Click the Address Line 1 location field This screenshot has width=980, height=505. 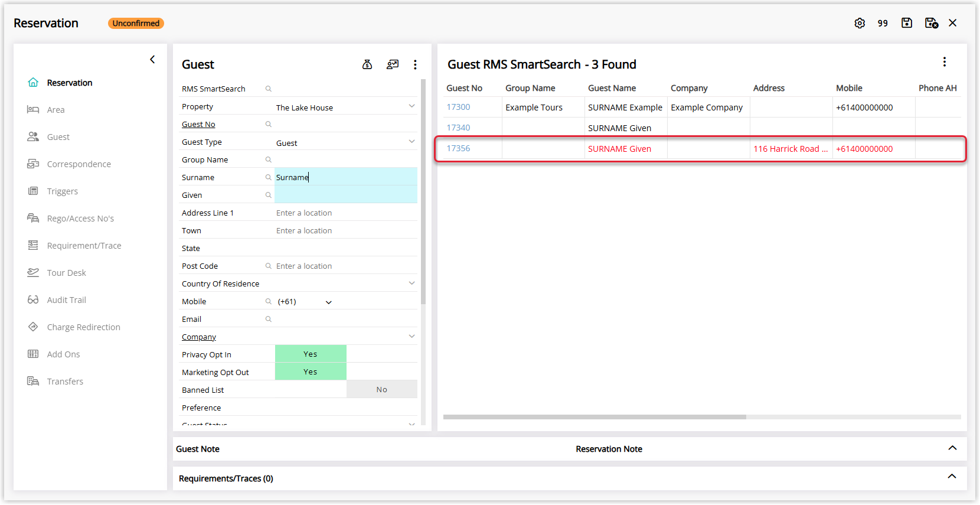346,213
